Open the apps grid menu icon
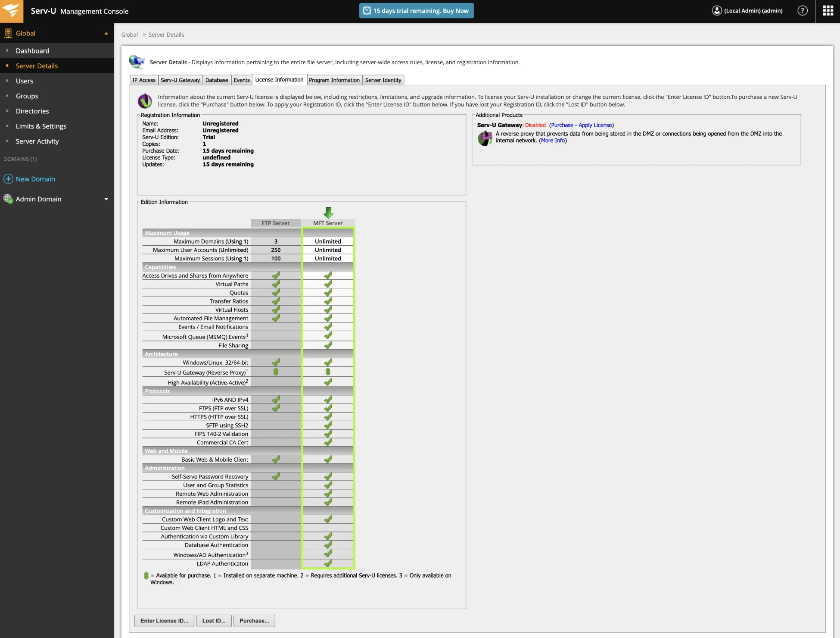The image size is (840, 638). point(828,11)
